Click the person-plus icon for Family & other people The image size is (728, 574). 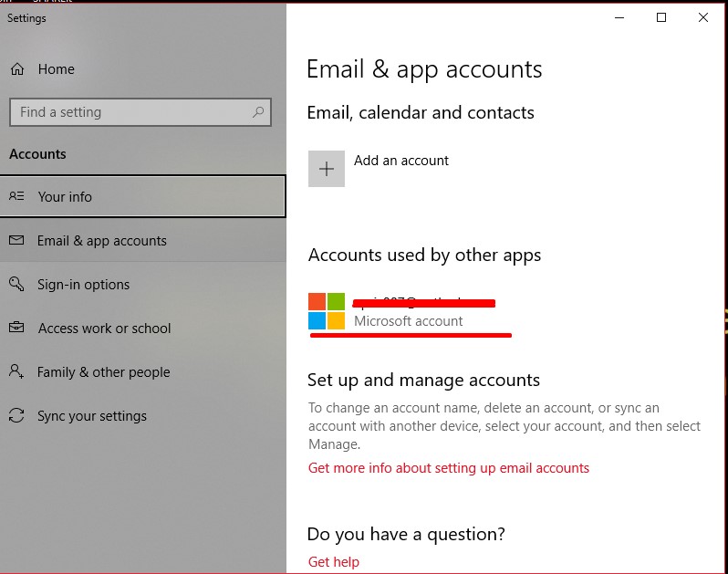pyautogui.click(x=16, y=371)
